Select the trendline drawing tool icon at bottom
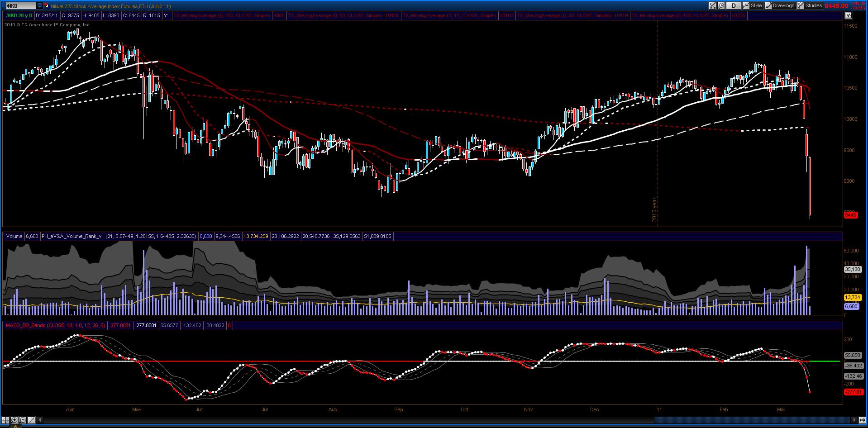Viewport: 868px width, 428px height. coord(32,419)
